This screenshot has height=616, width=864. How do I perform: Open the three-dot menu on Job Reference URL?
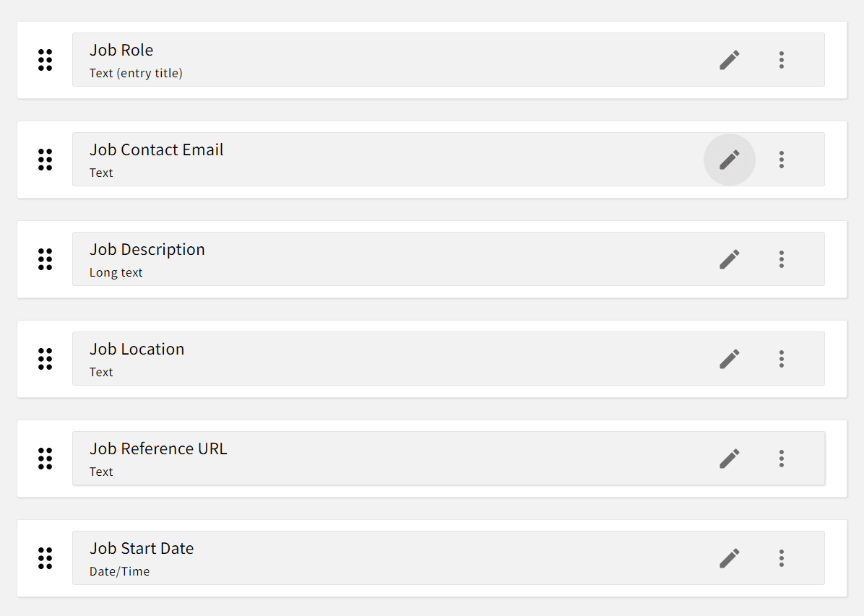point(782,458)
